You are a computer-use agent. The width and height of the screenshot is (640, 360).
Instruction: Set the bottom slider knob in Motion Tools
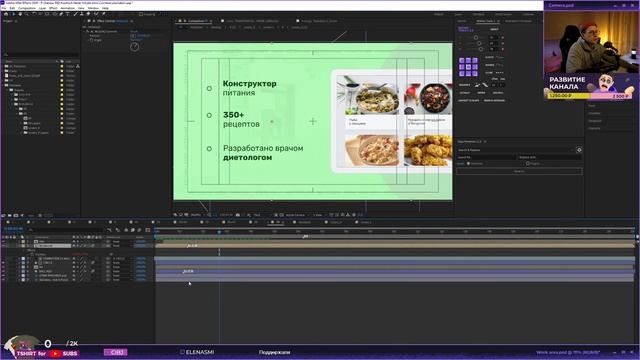[x=481, y=49]
